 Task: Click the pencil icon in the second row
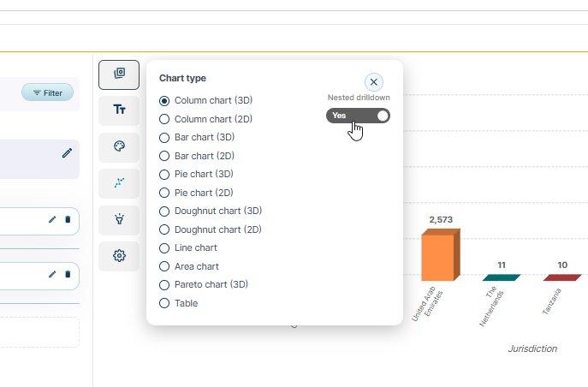52,274
